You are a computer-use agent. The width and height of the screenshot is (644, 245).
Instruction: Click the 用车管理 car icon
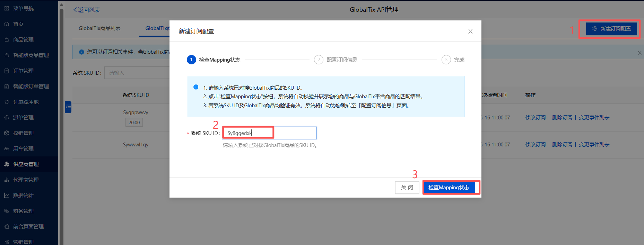7,148
